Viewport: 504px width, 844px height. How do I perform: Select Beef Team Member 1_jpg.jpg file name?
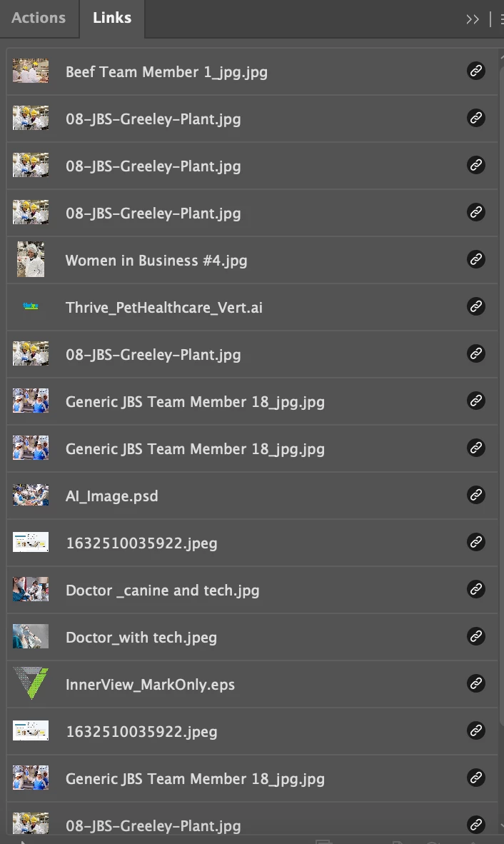[x=167, y=72]
